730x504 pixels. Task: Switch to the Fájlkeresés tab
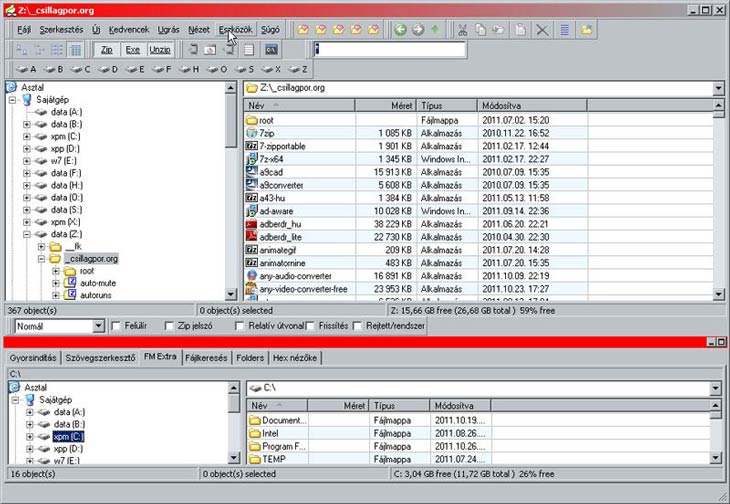click(206, 358)
